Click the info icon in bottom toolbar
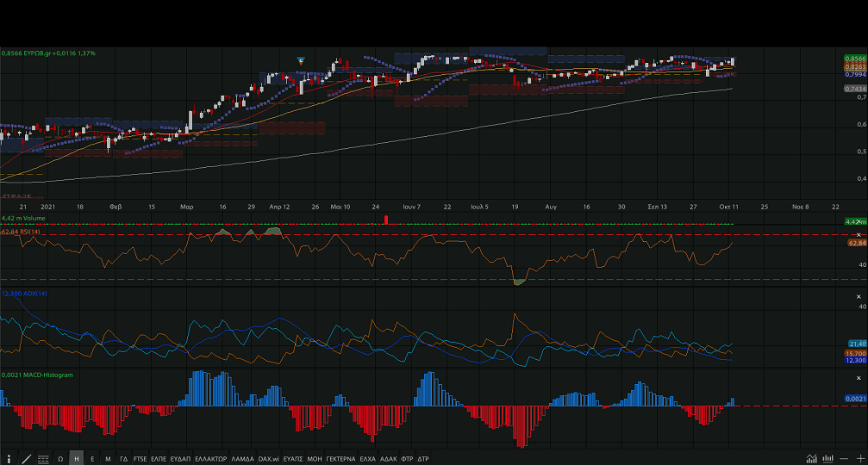This screenshot has width=868, height=465. click(x=9, y=459)
